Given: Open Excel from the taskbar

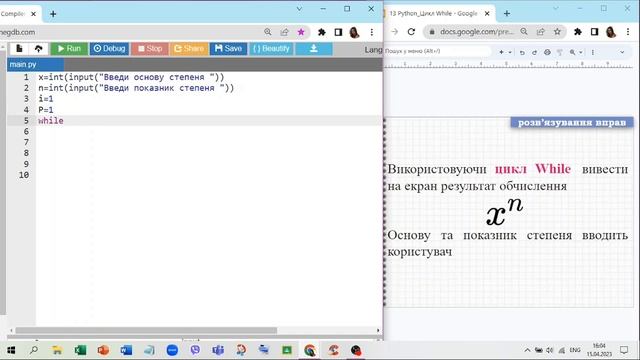Looking at the screenshot, I should point(80,350).
